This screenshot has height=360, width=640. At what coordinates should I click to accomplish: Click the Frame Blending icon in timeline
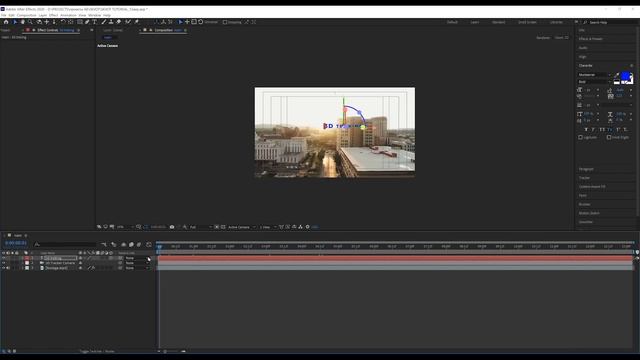click(x=131, y=244)
